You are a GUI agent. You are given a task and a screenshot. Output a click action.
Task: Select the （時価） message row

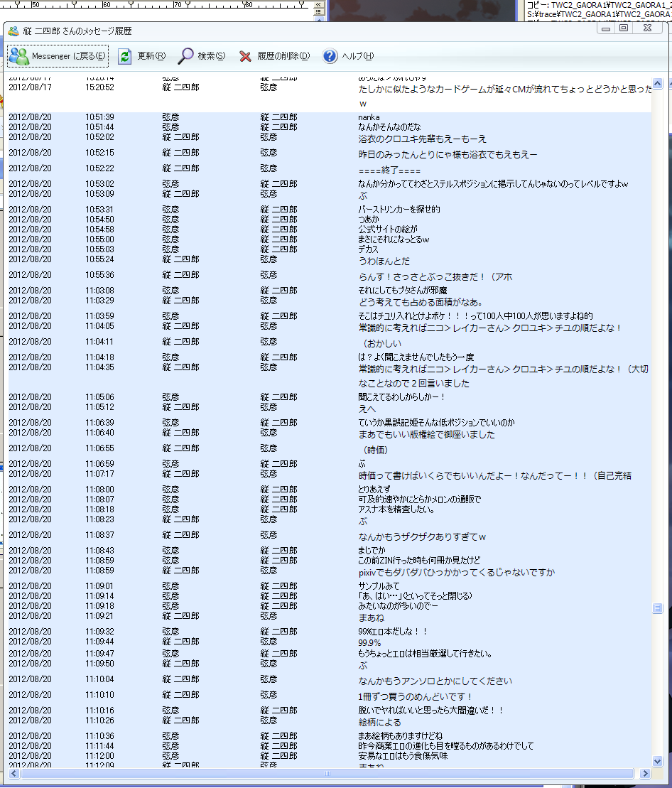tap(374, 450)
